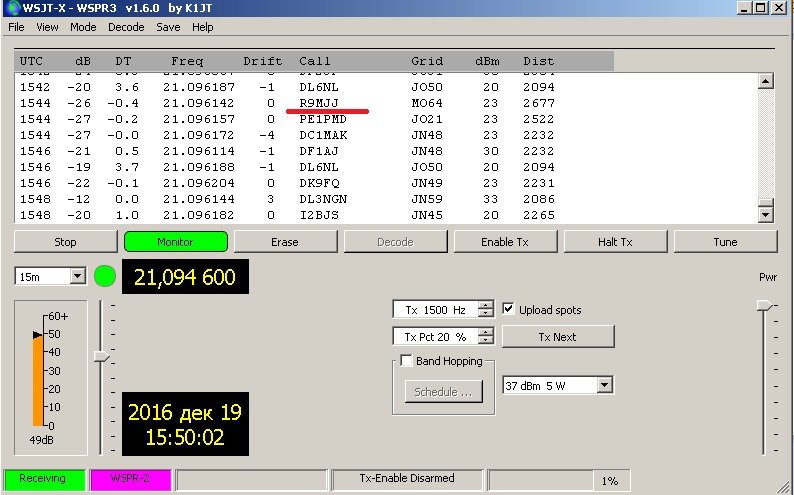Click the Dist column header
The height and width of the screenshot is (495, 794).
539,61
